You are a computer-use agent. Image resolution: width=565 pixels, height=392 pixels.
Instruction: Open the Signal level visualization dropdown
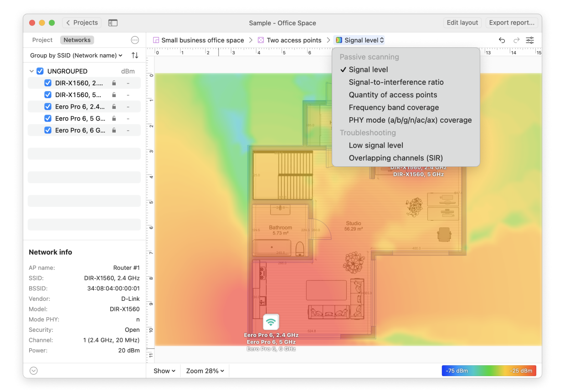(x=360, y=40)
